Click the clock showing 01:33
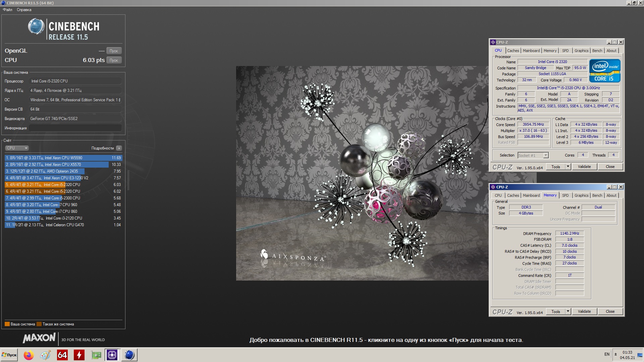Viewport: 644px width, 362px height. click(627, 353)
